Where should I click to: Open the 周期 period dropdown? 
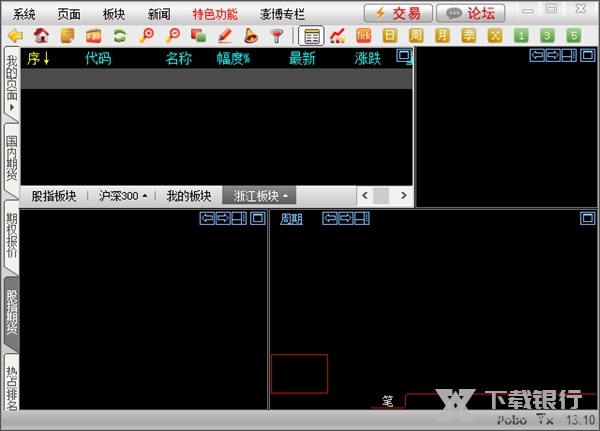[291, 219]
